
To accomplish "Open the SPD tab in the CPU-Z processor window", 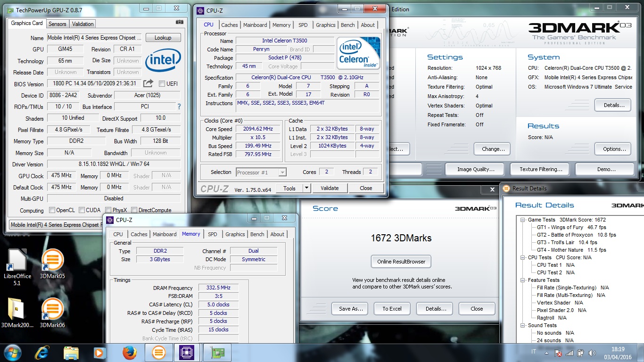I will [303, 25].
